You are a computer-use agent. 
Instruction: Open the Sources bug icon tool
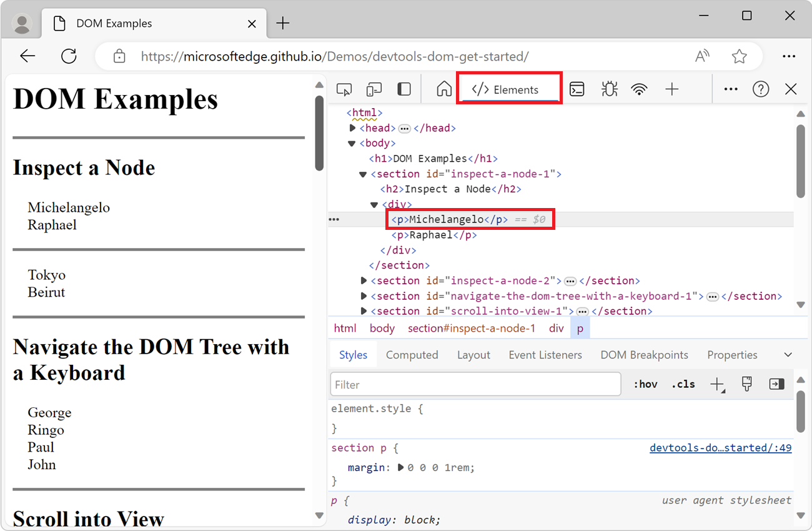point(609,89)
